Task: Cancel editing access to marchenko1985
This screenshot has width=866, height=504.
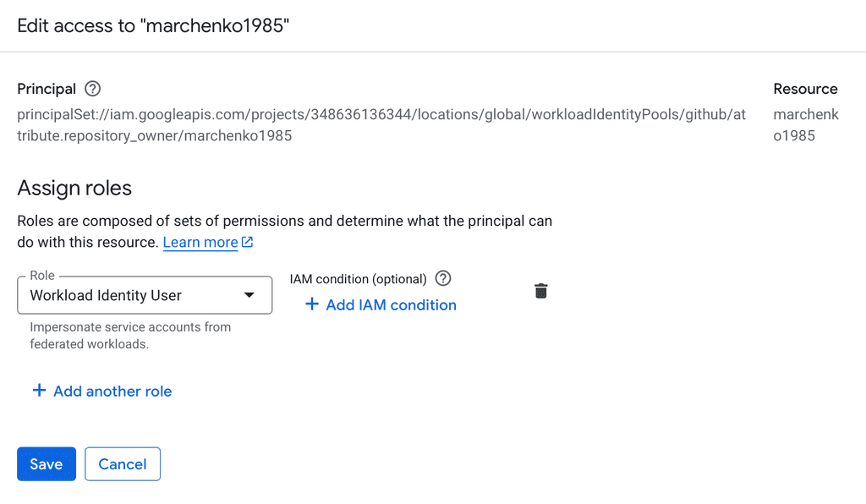Action: [x=122, y=463]
